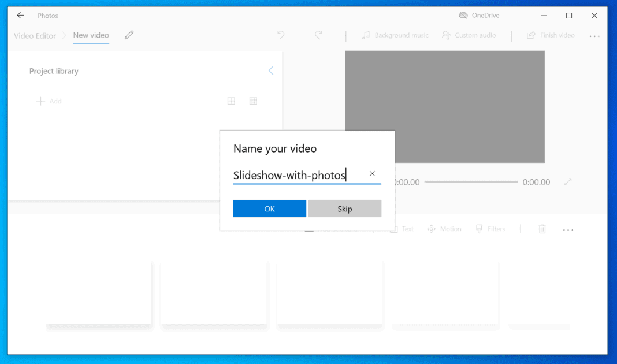Viewport: 617px width, 364px height.
Task: Go back using the Photos back arrow
Action: [20, 15]
